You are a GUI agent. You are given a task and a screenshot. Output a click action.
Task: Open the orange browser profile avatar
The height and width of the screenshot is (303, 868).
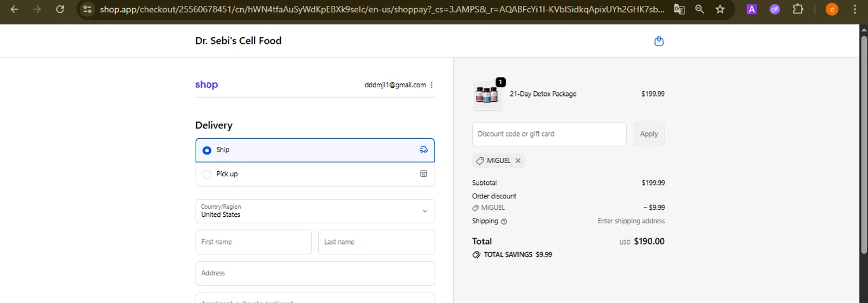pyautogui.click(x=832, y=9)
